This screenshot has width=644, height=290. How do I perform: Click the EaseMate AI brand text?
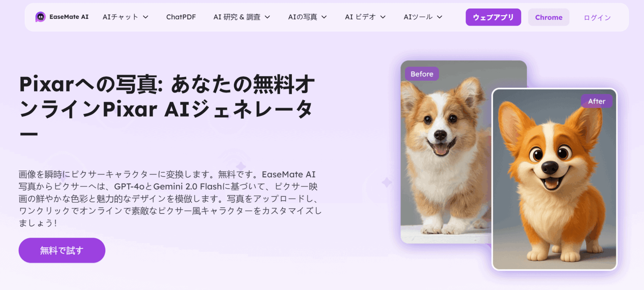click(x=69, y=17)
